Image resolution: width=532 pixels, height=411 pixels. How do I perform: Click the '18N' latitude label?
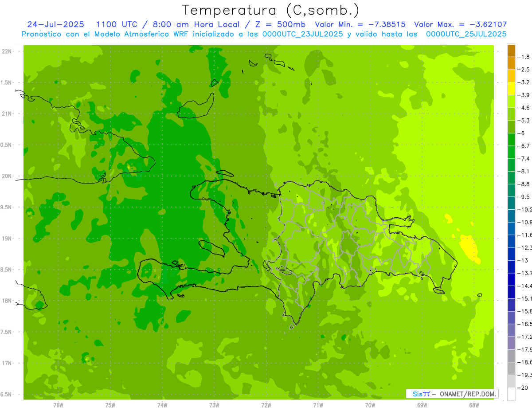point(7,301)
